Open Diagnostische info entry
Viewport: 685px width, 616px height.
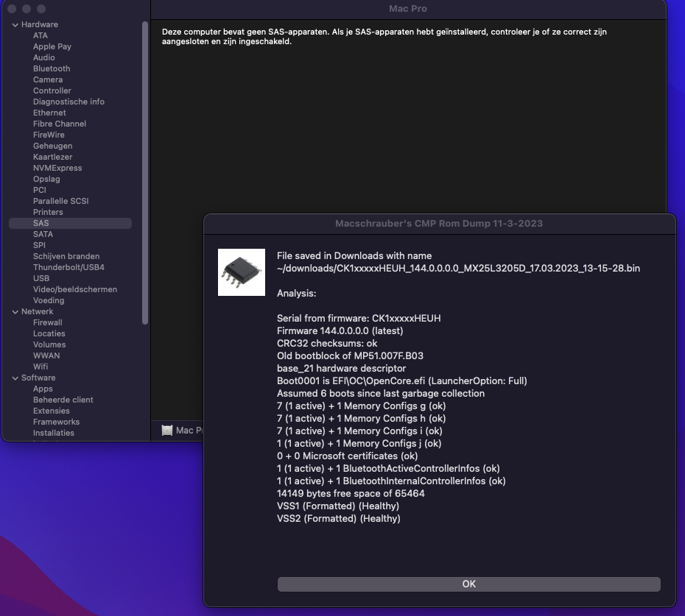click(x=68, y=102)
